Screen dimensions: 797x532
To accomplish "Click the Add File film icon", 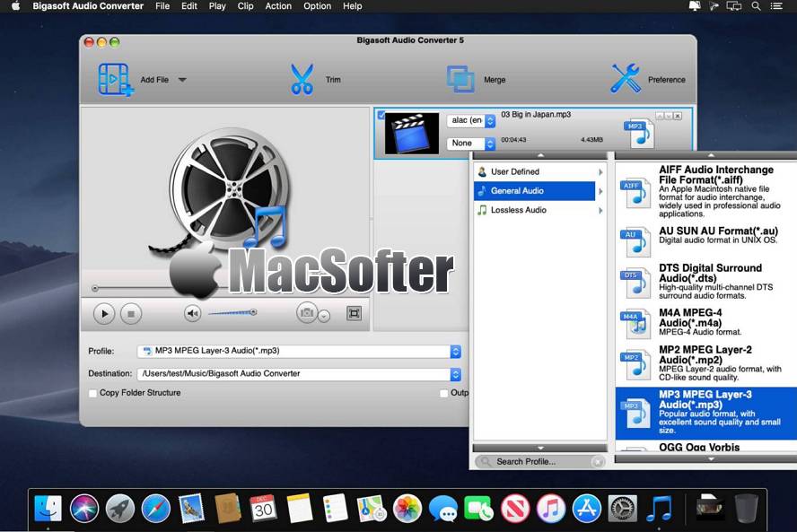I will (x=116, y=79).
